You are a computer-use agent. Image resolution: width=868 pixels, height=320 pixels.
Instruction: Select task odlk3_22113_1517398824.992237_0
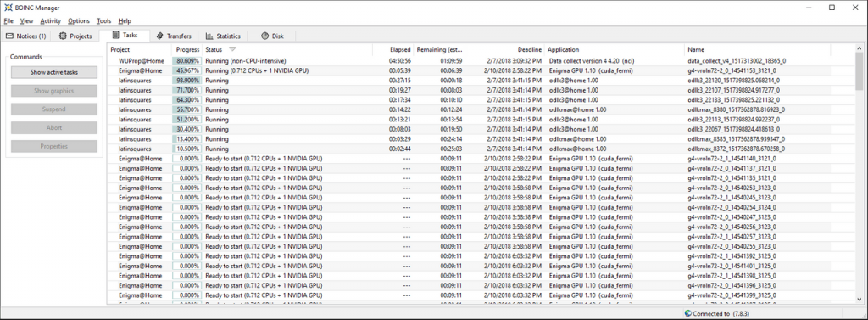click(x=733, y=119)
